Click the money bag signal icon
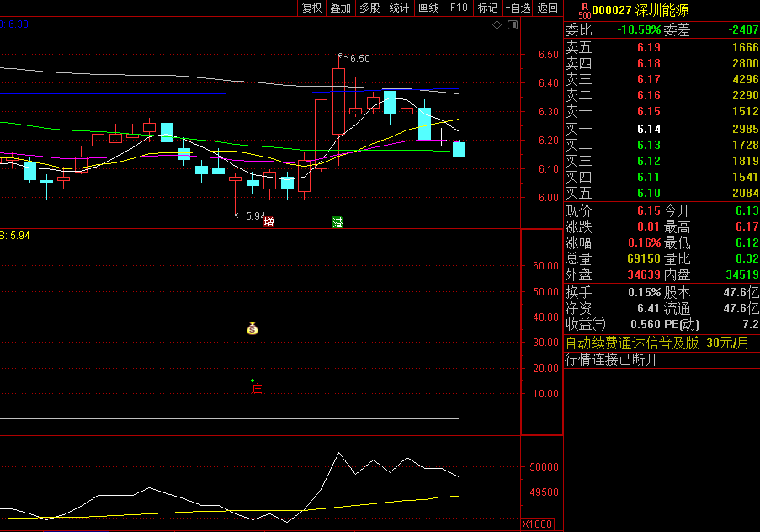 (x=252, y=328)
